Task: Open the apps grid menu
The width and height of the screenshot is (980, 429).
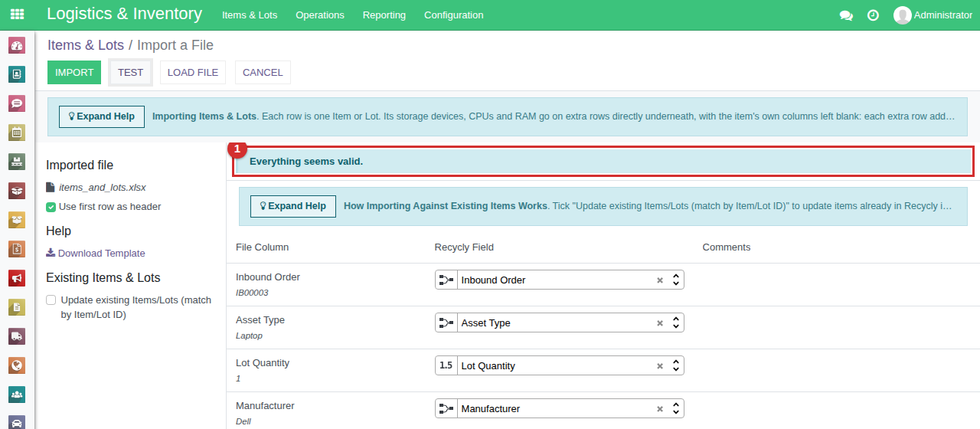Action: tap(17, 15)
